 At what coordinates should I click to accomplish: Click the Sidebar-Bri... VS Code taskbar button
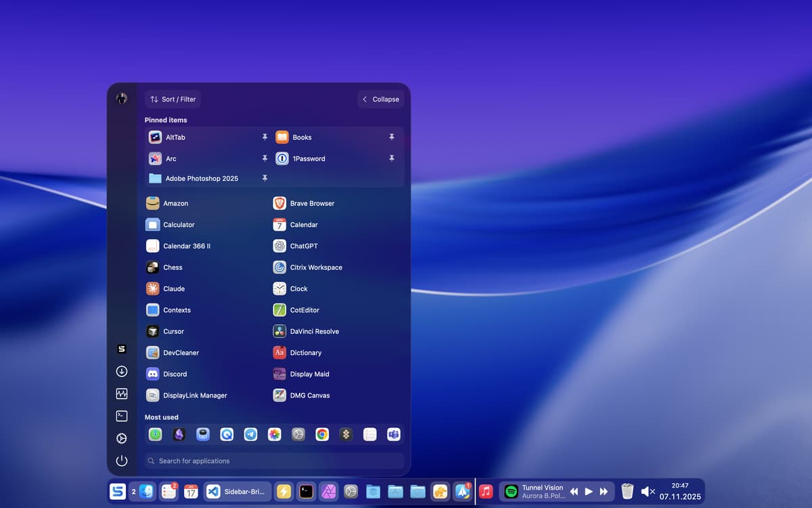[x=237, y=491]
